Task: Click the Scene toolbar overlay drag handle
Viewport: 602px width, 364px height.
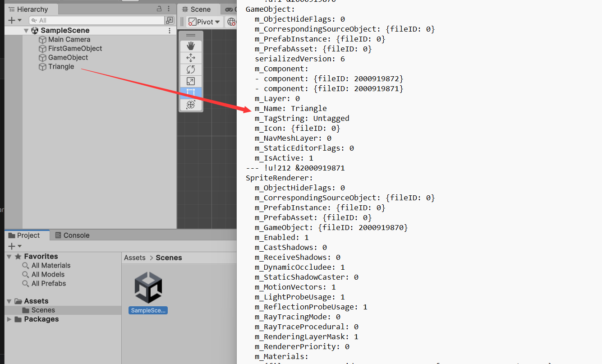Action: 191,35
